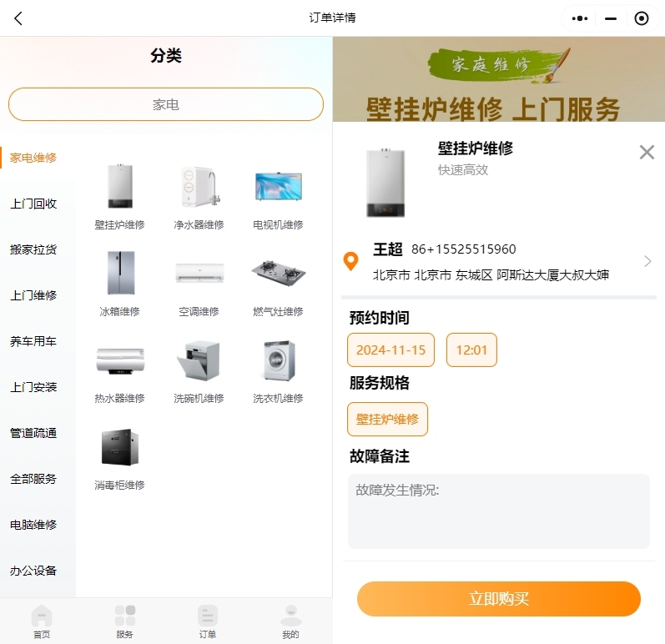The width and height of the screenshot is (665, 644).
Task: Go back using the header arrow
Action: point(18,18)
